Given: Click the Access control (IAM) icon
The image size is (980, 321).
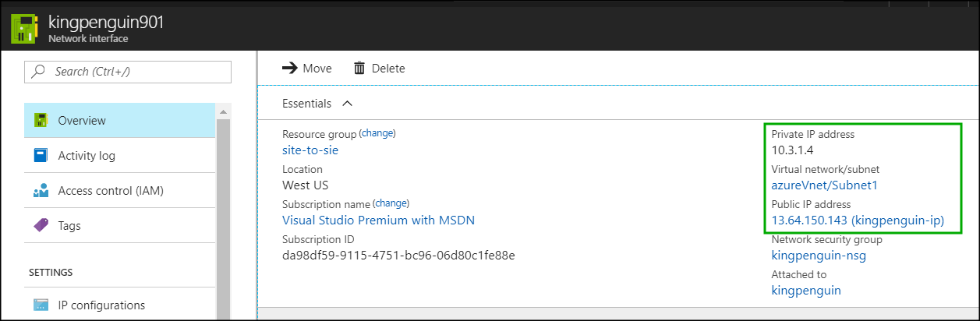Looking at the screenshot, I should point(41,191).
